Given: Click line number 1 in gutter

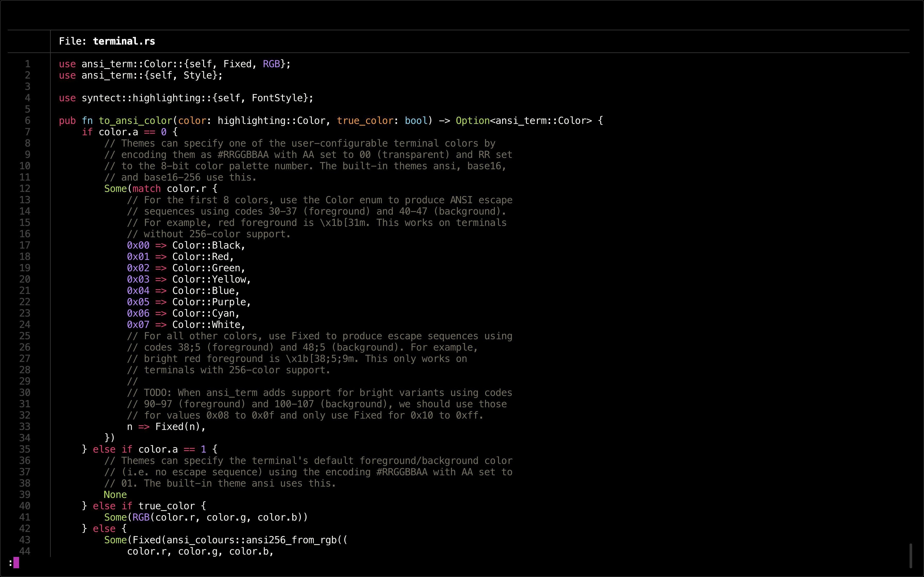Looking at the screenshot, I should [28, 64].
